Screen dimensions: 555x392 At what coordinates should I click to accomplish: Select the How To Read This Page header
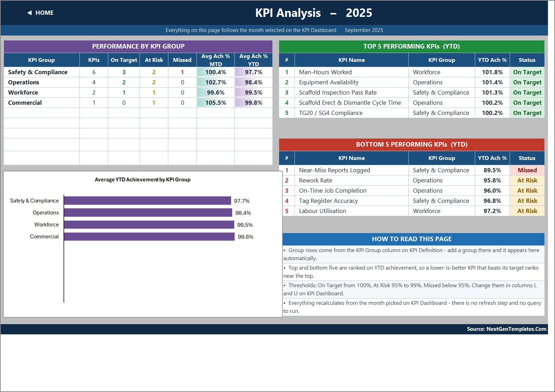(x=413, y=239)
